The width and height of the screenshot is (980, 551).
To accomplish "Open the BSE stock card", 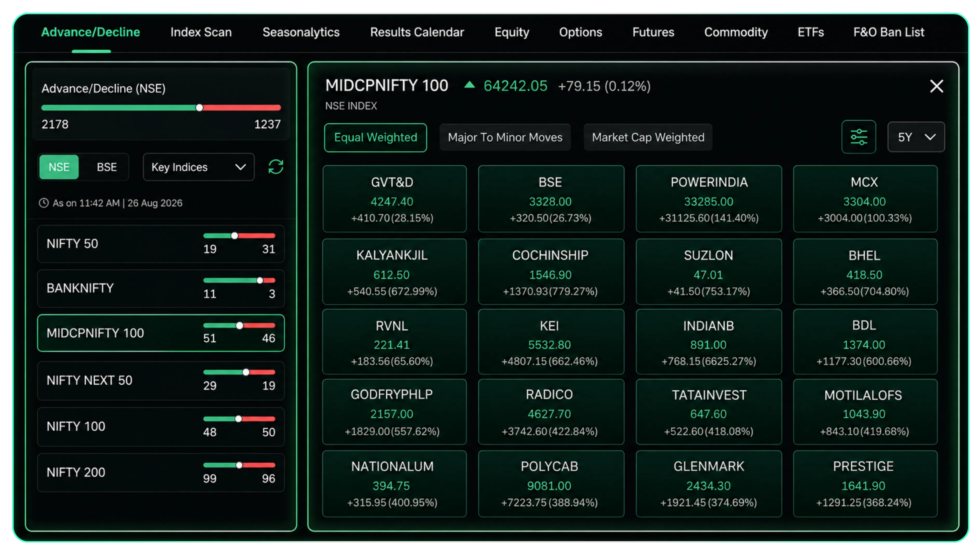I will 551,199.
